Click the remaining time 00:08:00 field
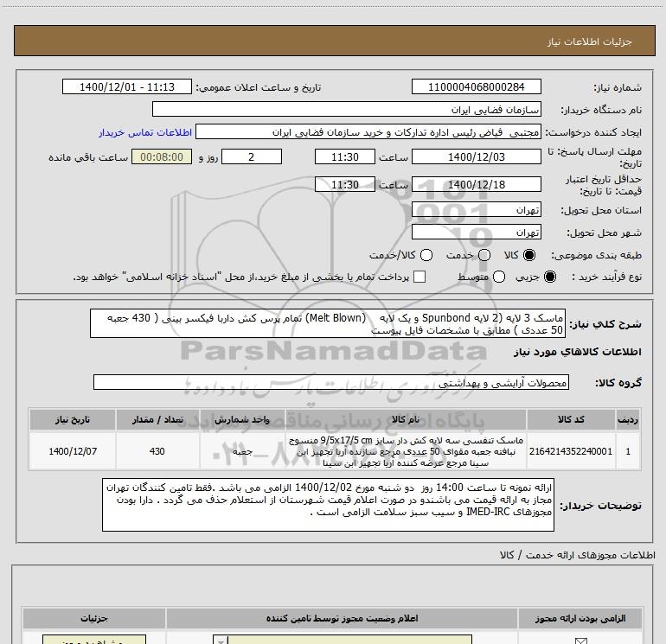The height and width of the screenshot is (644, 666). click(x=162, y=156)
